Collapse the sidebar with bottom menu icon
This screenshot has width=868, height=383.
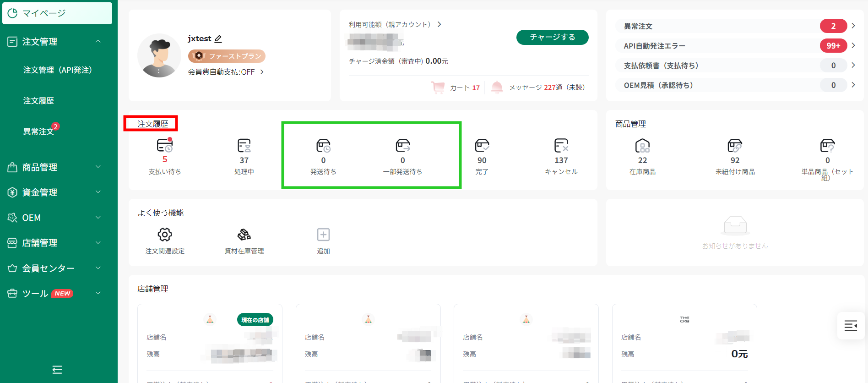click(57, 370)
